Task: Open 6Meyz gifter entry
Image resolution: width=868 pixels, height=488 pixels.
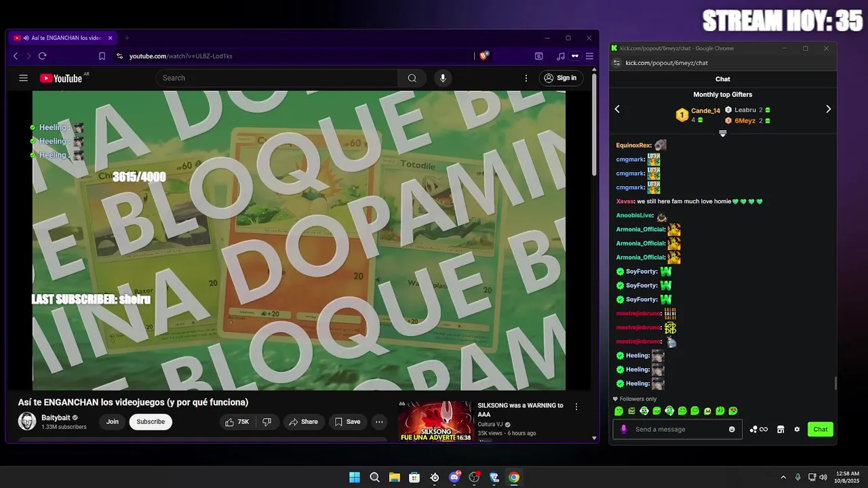Action: click(745, 121)
